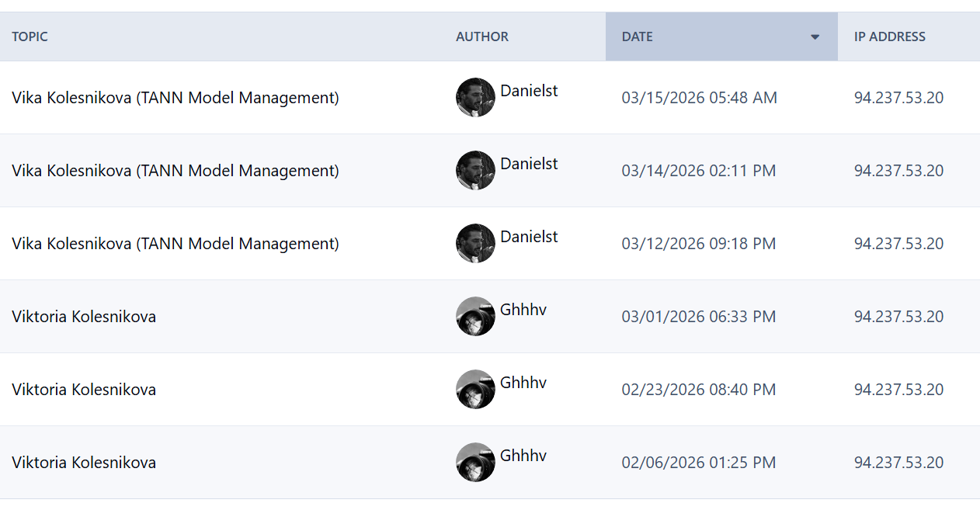Open Vika Kolesnikova topic from 03/12/2026
The height and width of the screenshot is (517, 980).
click(x=175, y=244)
